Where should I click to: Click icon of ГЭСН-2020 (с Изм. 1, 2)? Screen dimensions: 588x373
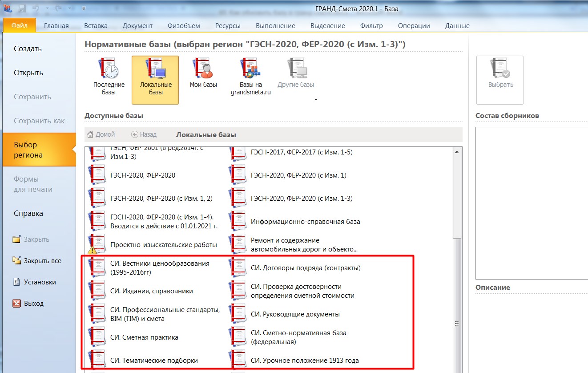pos(97,198)
